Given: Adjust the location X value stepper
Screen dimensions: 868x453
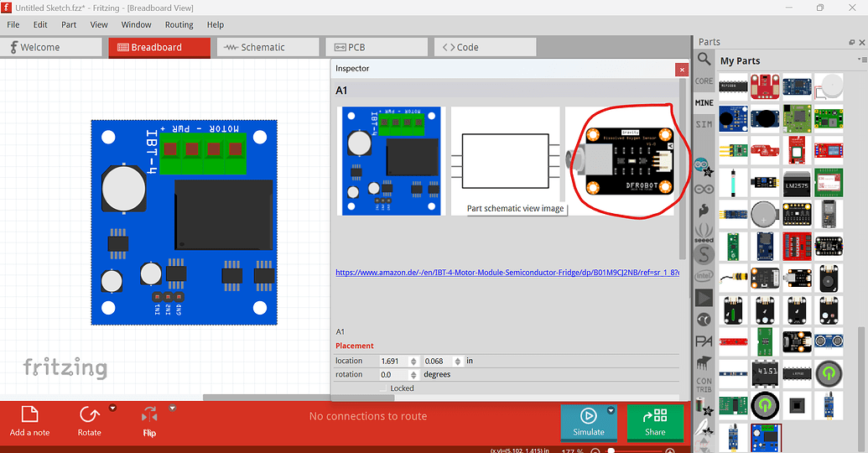Looking at the screenshot, I should tap(413, 361).
